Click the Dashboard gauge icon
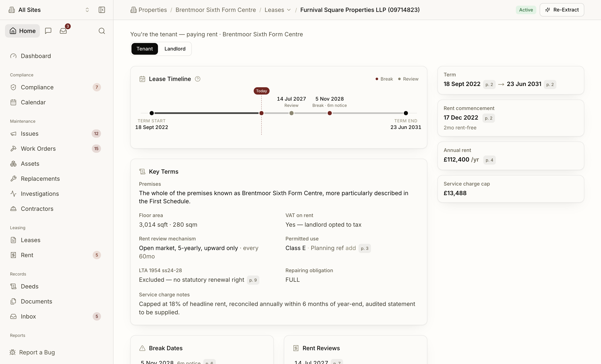The height and width of the screenshot is (364, 601). click(13, 56)
